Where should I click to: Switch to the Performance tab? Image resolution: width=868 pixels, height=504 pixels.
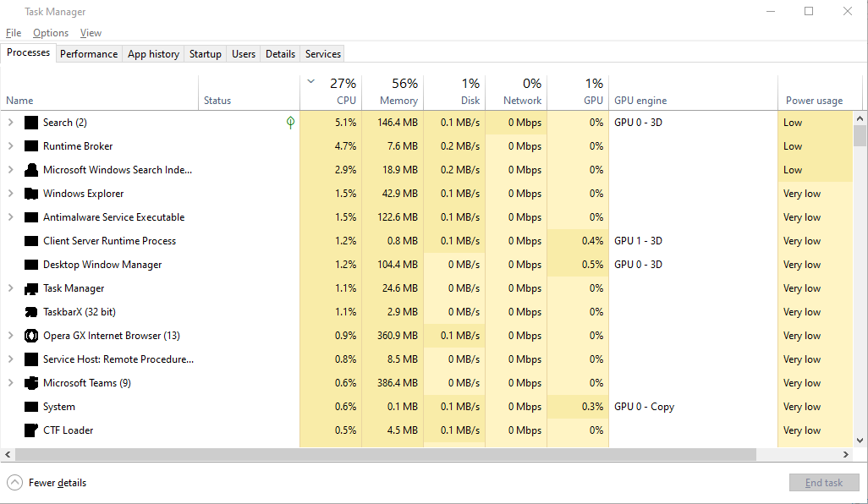click(x=89, y=54)
